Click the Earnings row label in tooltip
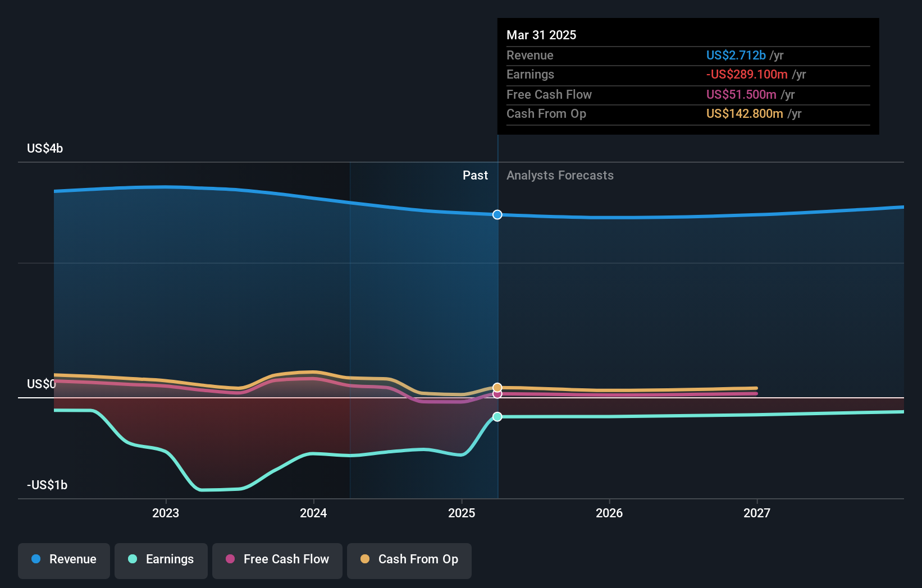The image size is (922, 588). (530, 74)
